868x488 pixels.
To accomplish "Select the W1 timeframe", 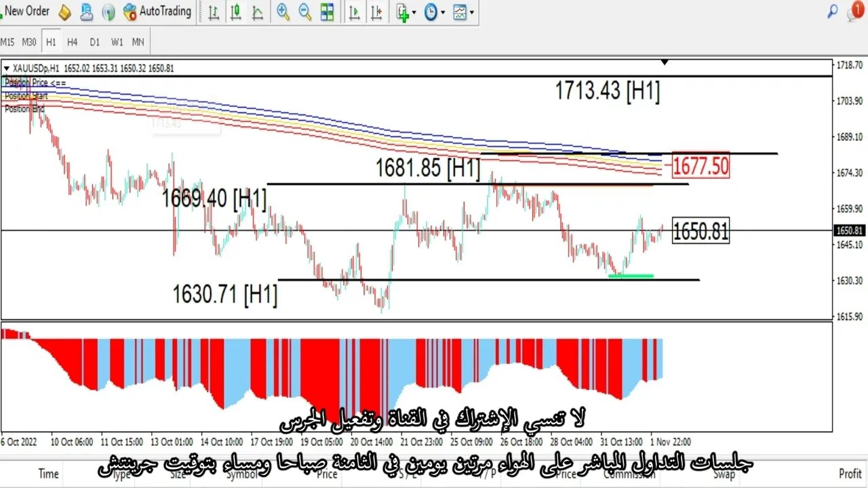I will (117, 42).
